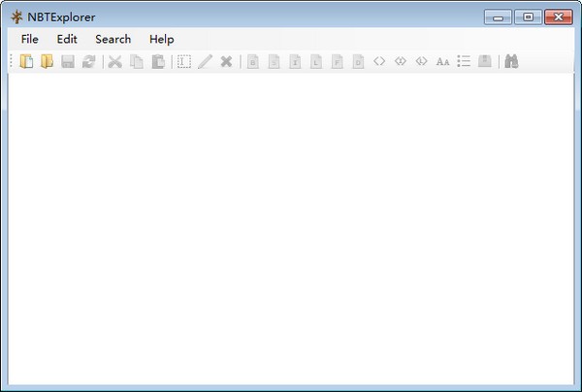Click the Open File toolbar icon
The height and width of the screenshot is (392, 582).
(x=26, y=61)
